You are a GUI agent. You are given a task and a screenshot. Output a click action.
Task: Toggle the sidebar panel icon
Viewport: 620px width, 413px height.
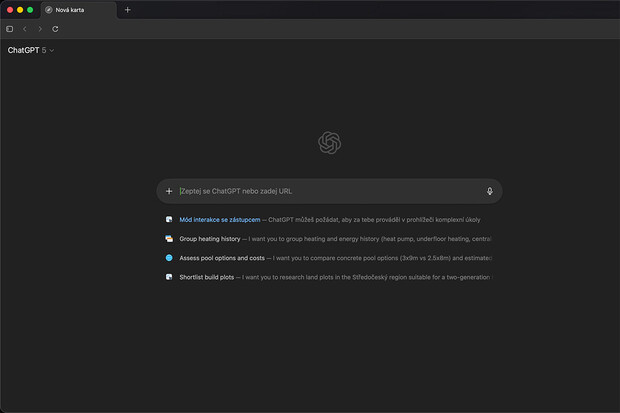[x=10, y=29]
